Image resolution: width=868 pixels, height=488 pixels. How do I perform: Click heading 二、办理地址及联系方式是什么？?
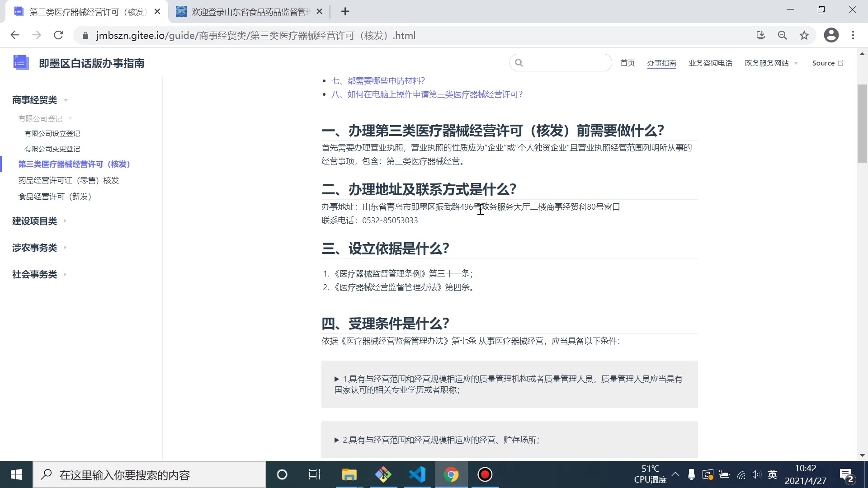[419, 189]
